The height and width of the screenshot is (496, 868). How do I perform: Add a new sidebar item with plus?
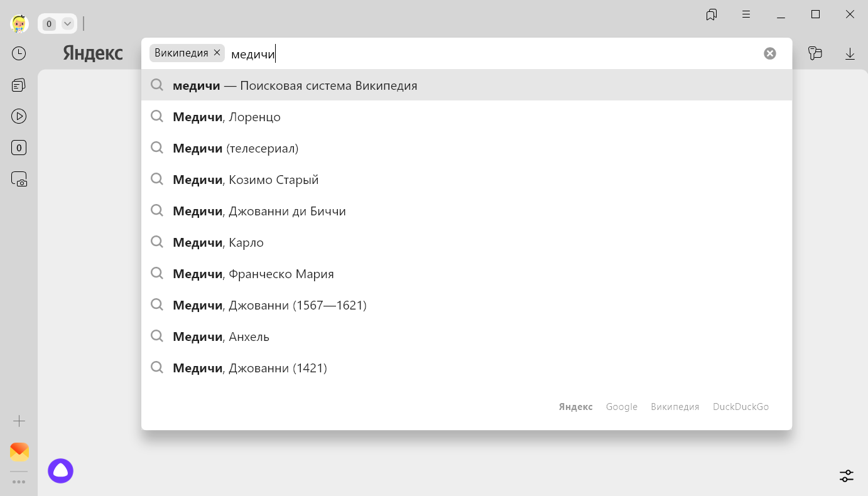[19, 421]
